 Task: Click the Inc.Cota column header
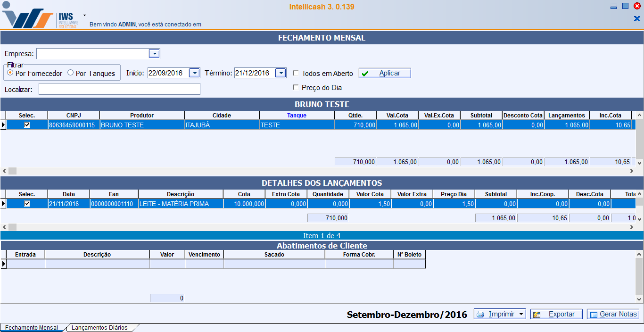tap(611, 116)
